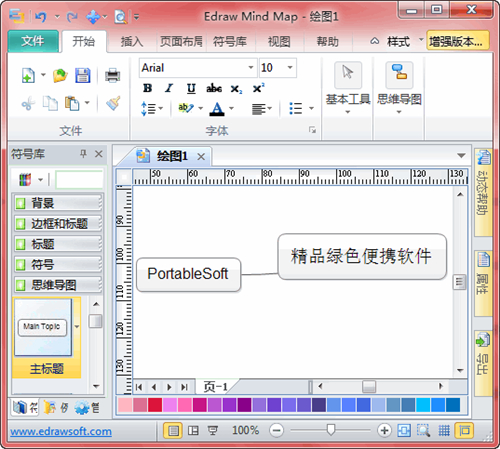Open the font size 10 dropdown
The image size is (500, 449).
click(290, 68)
